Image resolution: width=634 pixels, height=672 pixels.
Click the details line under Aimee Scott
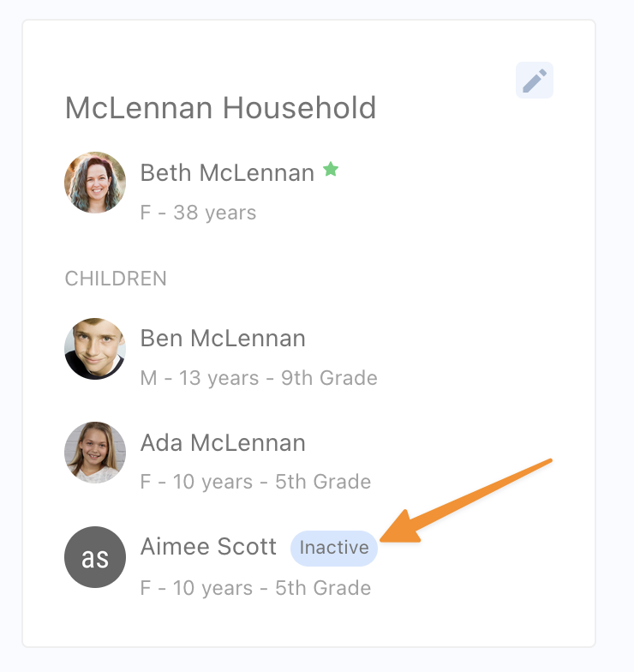pos(255,588)
